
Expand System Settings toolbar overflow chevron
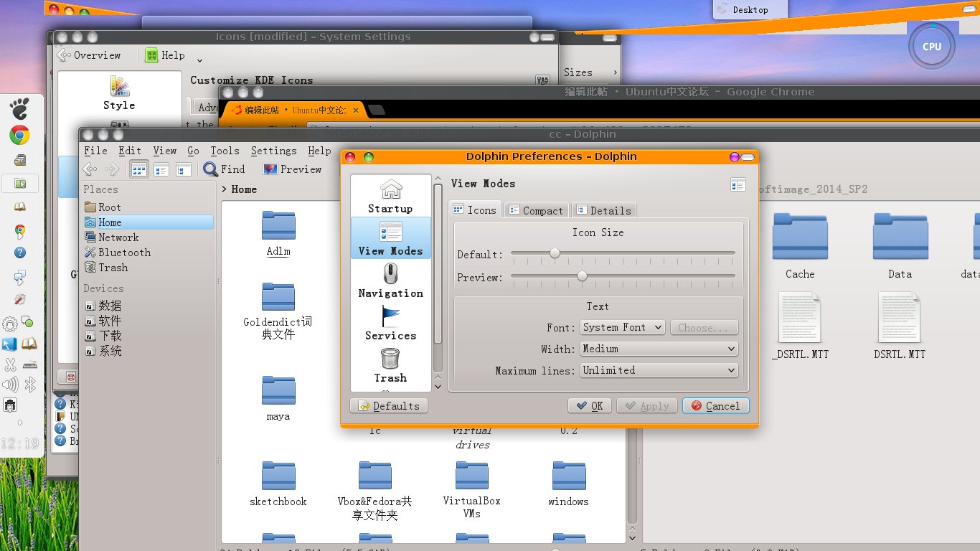(199, 60)
